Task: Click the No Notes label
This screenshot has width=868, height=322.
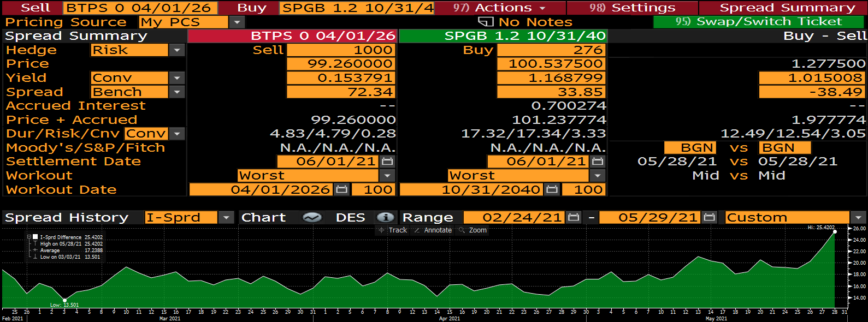Action: (535, 22)
